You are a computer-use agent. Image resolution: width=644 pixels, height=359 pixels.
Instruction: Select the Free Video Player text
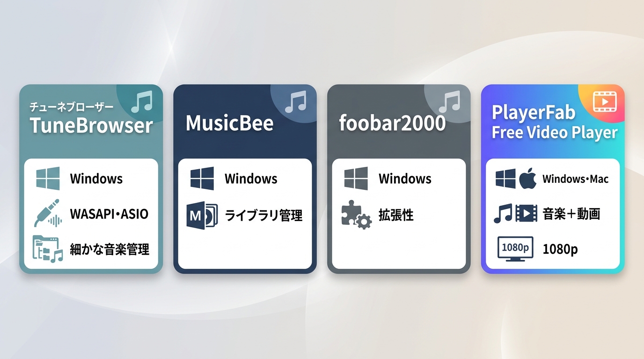(555, 132)
